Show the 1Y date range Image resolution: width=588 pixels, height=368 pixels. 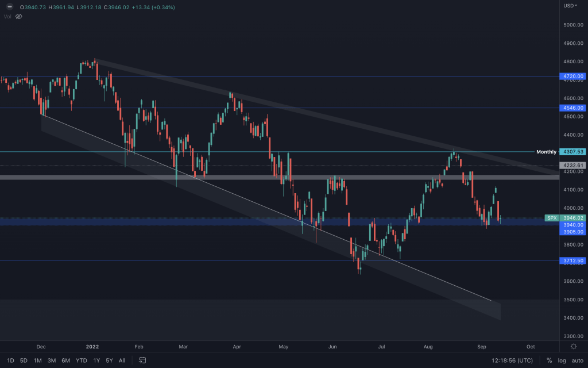(x=96, y=361)
